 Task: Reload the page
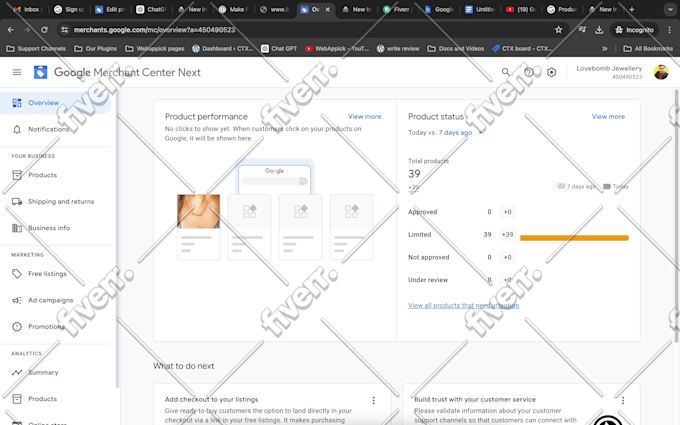[x=44, y=29]
